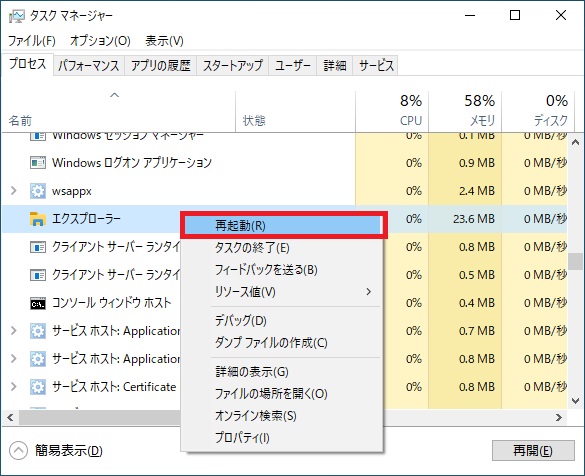This screenshot has height=476, width=585.
Task: Click horizontal scrollbar right arrow
Action: click(x=559, y=417)
